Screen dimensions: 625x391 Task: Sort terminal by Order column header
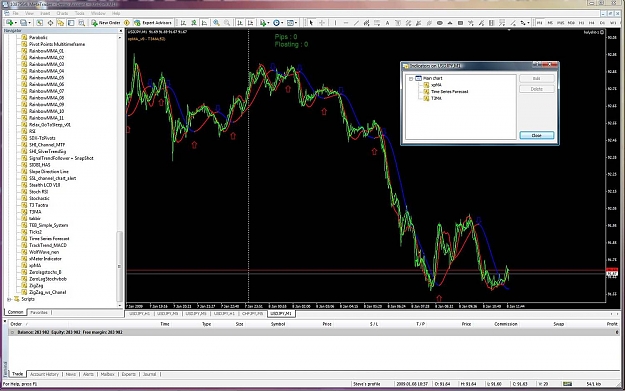[x=16, y=324]
